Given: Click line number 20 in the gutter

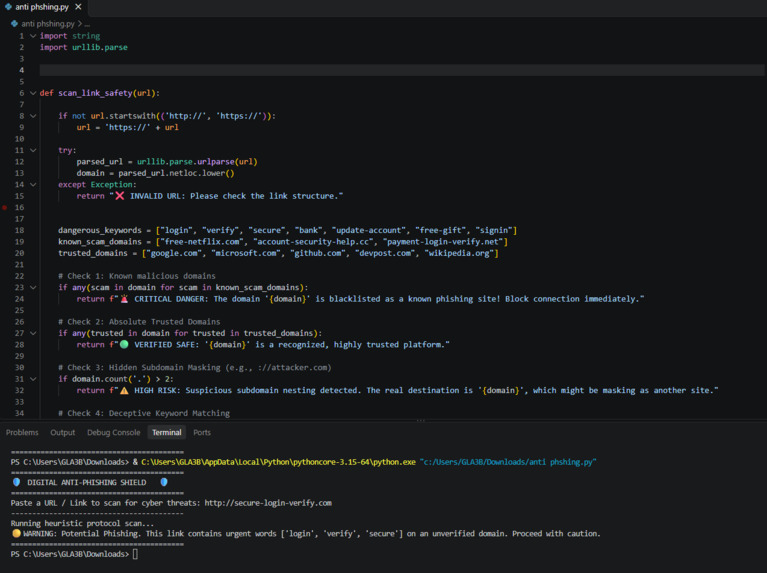Looking at the screenshot, I should coord(20,253).
